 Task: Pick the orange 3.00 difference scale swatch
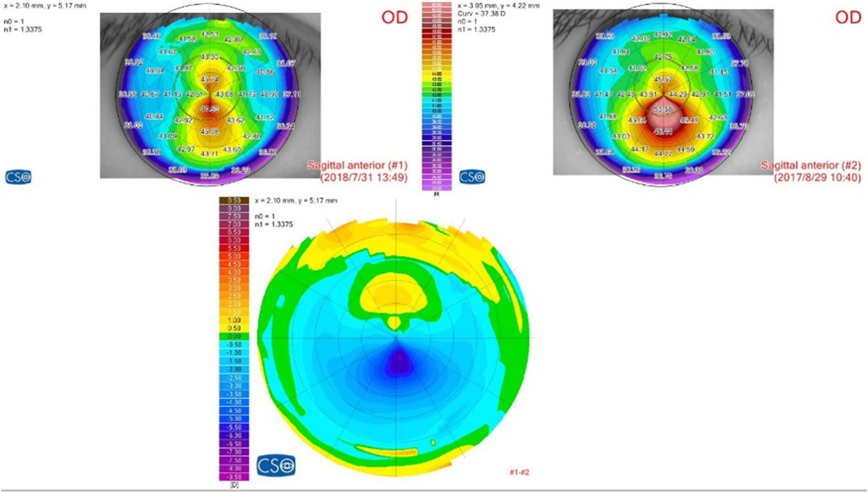(234, 288)
